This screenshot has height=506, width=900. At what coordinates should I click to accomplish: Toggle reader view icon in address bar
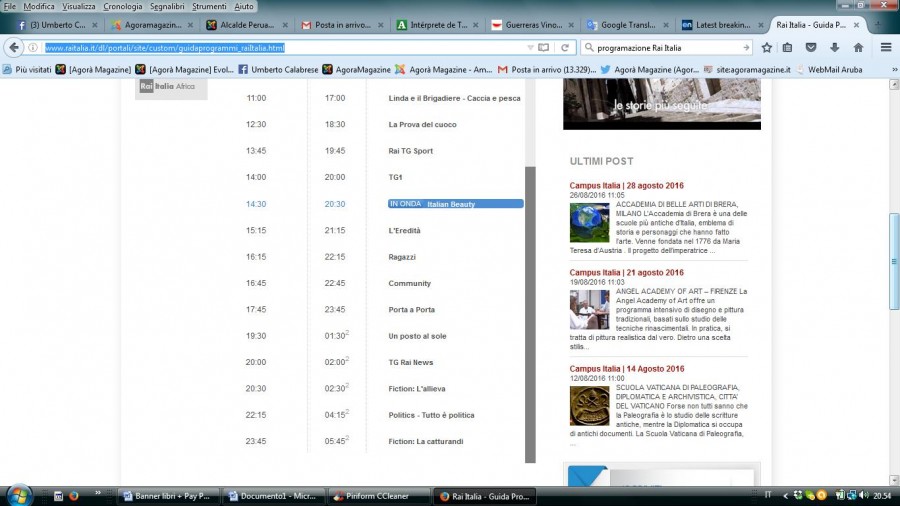543,48
